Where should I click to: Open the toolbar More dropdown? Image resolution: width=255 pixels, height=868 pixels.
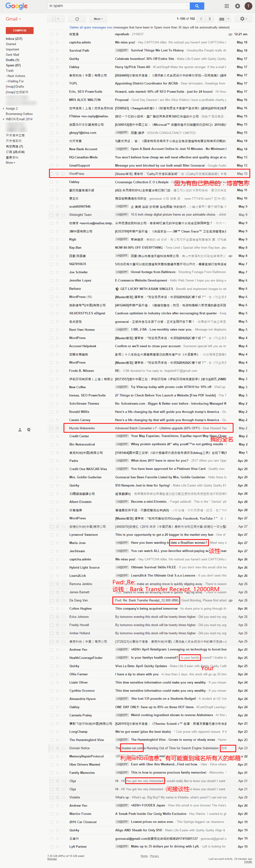point(98,19)
